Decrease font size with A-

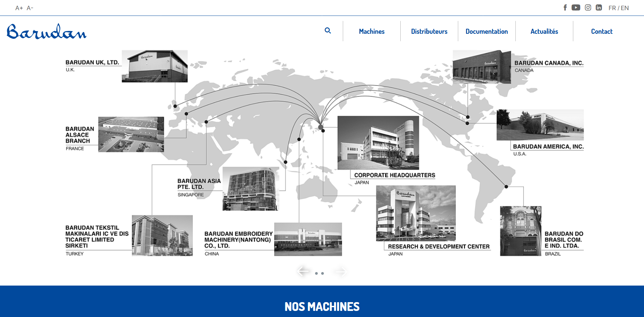point(30,8)
